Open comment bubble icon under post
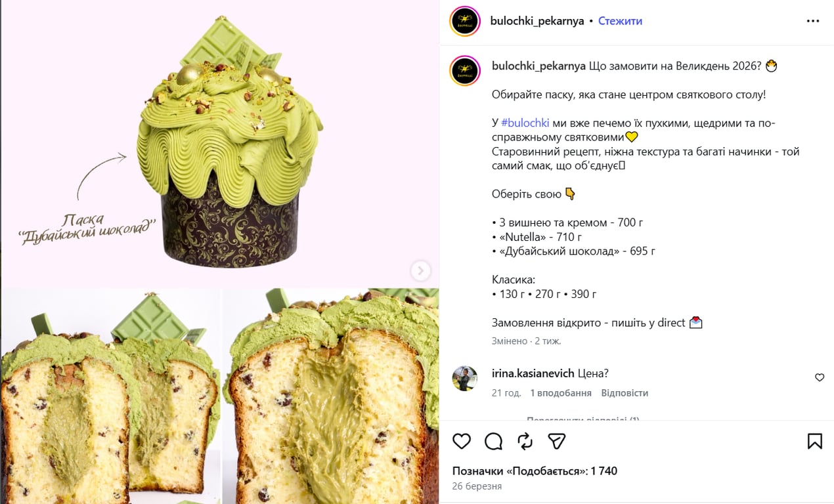 tap(493, 441)
